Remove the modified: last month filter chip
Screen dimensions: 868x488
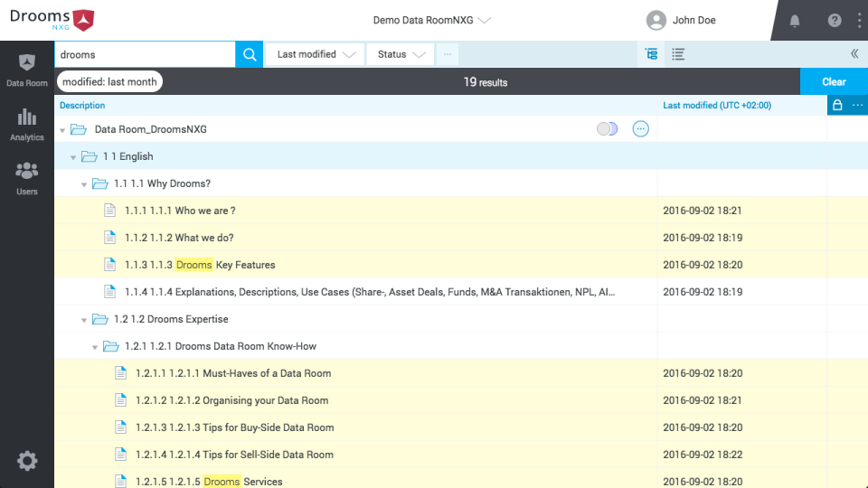(x=109, y=82)
